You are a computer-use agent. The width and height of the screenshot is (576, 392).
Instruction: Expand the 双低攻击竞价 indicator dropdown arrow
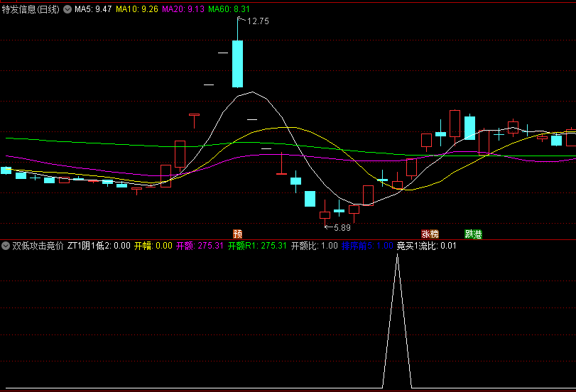(x=6, y=246)
